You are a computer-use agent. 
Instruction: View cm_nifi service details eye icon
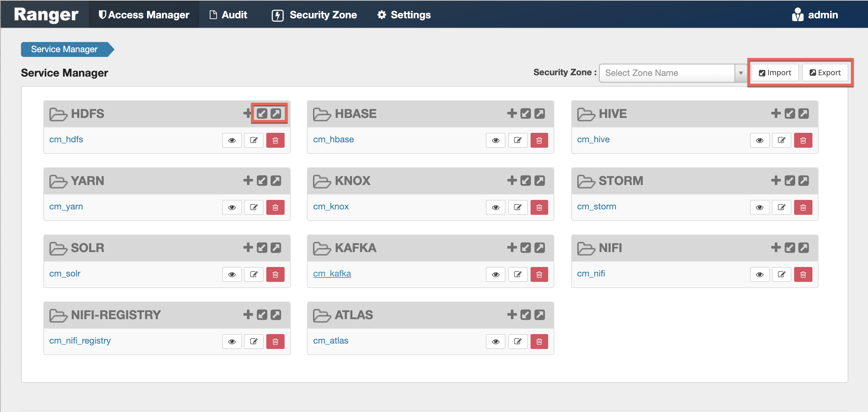point(760,274)
